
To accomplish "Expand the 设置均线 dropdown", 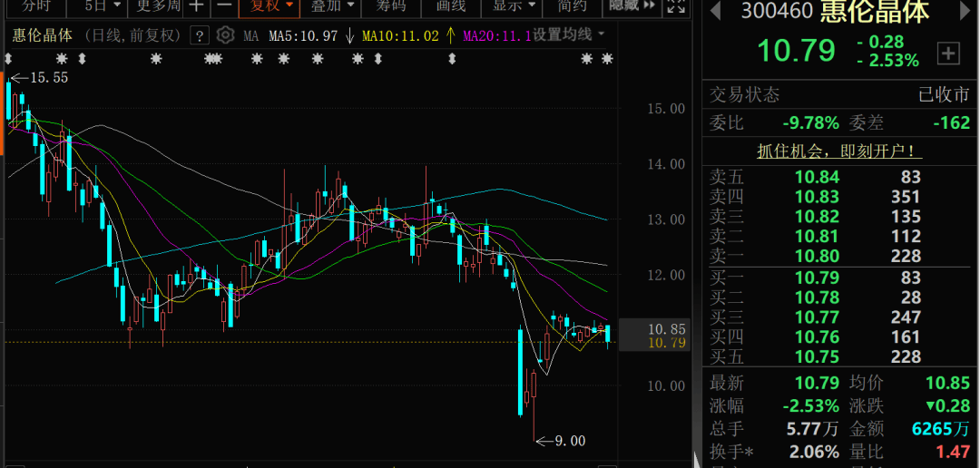I will tap(568, 35).
